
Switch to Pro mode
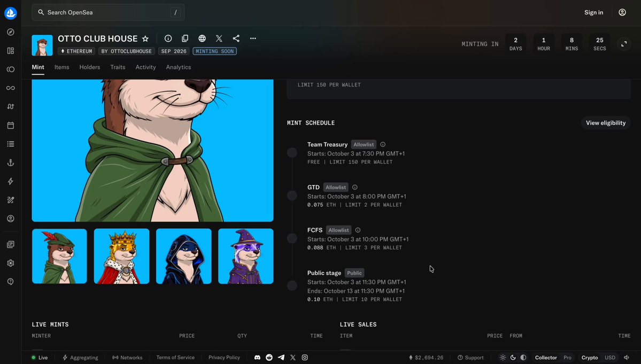coord(567,358)
